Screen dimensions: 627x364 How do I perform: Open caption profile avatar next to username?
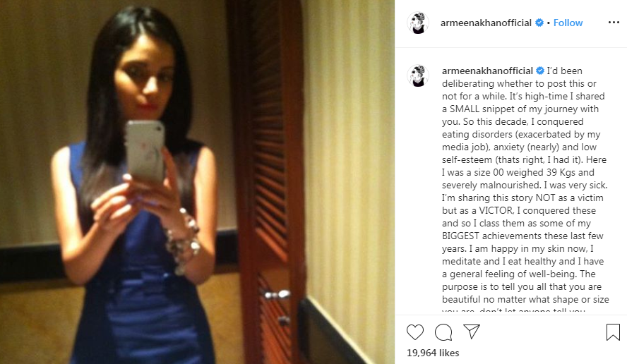point(418,75)
